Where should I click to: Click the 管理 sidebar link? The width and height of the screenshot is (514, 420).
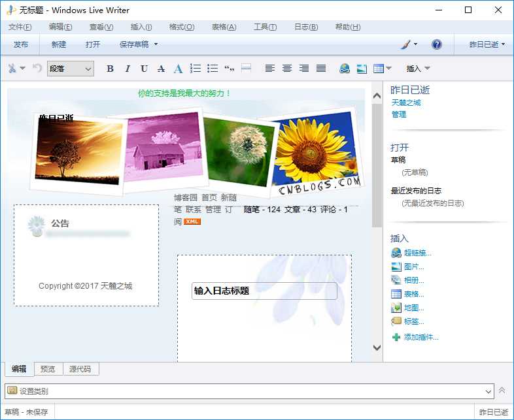point(399,114)
